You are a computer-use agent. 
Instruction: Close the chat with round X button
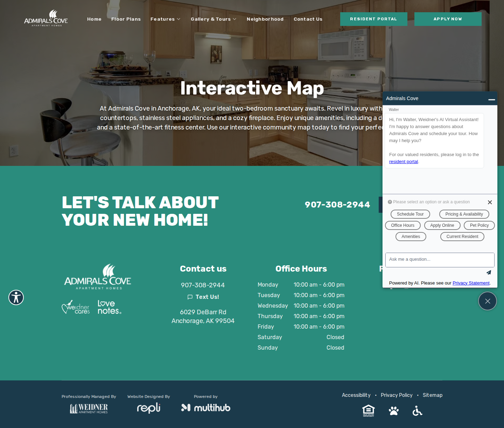[x=488, y=301]
